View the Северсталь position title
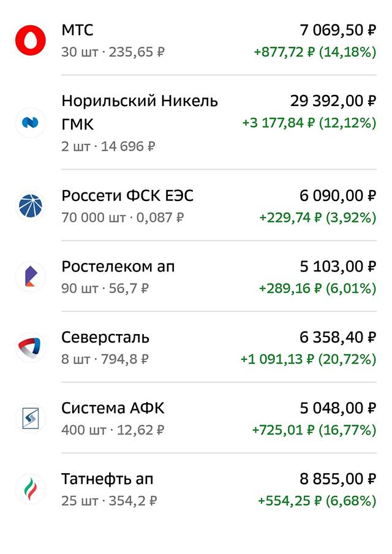The height and width of the screenshot is (554, 392). coord(105,338)
